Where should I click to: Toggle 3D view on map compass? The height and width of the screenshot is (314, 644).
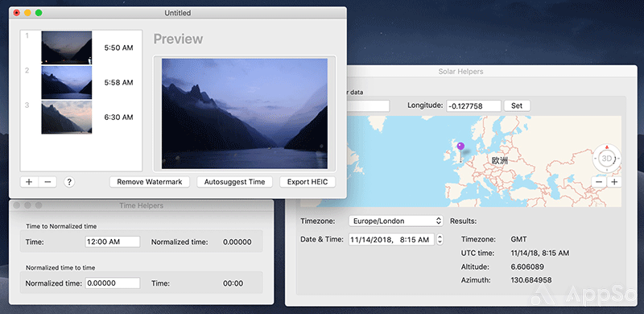click(606, 159)
